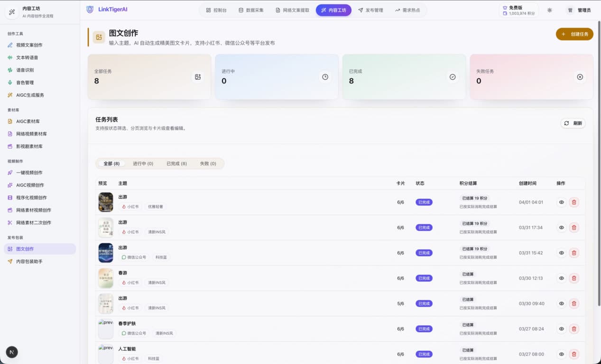Click the Next.js round N badge

pyautogui.click(x=12, y=352)
